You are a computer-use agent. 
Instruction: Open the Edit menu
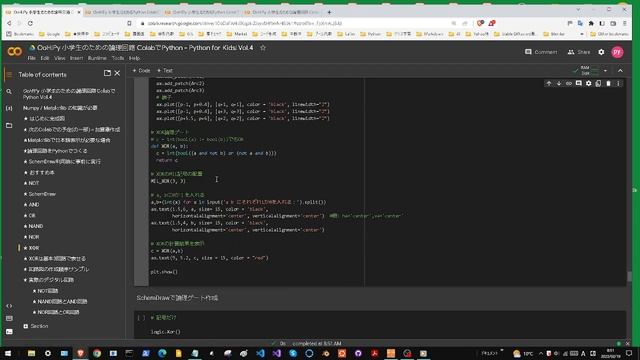tap(44, 58)
